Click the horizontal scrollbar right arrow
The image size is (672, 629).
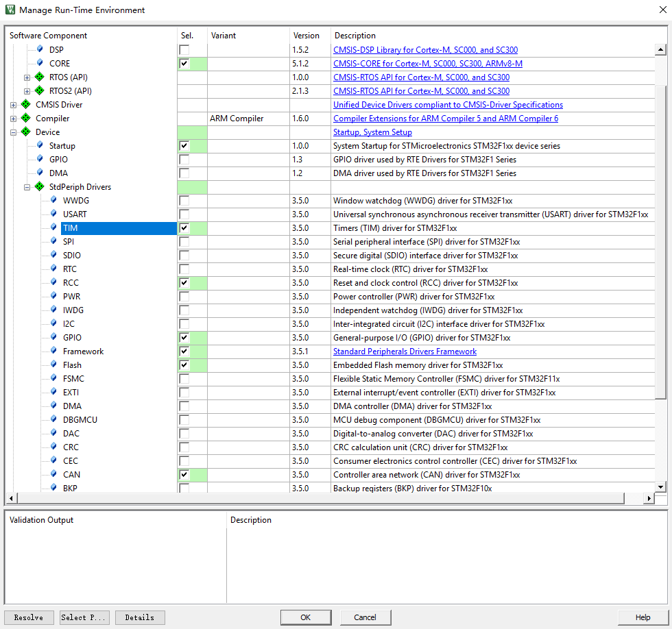point(649,498)
